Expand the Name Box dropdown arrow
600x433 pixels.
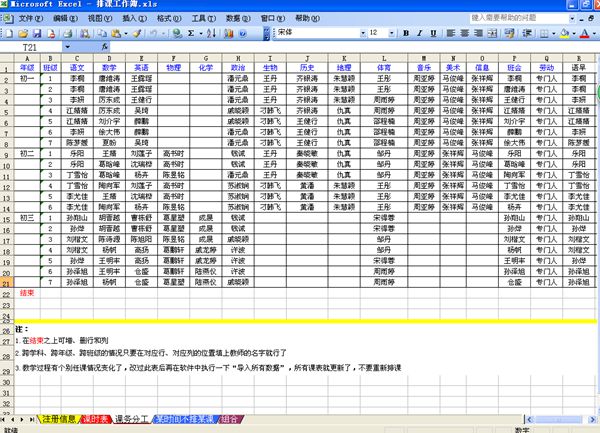click(x=67, y=47)
